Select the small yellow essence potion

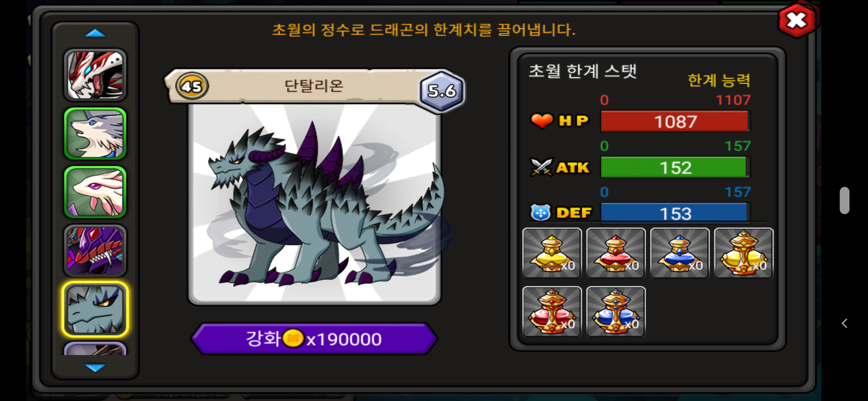(x=552, y=253)
